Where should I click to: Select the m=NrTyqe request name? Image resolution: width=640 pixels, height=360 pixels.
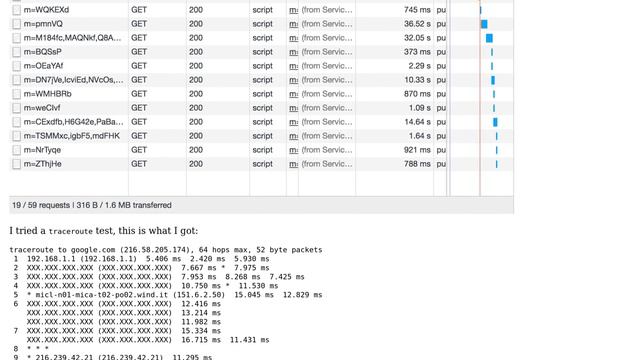click(x=42, y=150)
